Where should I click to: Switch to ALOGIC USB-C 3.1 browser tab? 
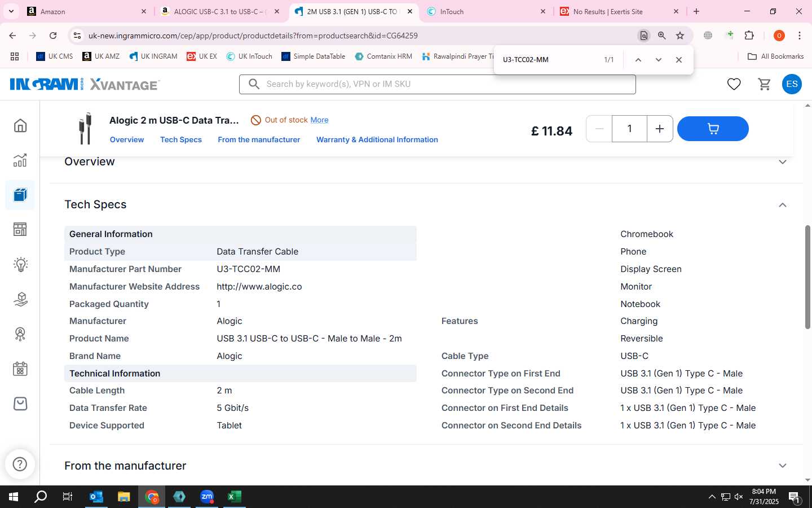pos(220,11)
